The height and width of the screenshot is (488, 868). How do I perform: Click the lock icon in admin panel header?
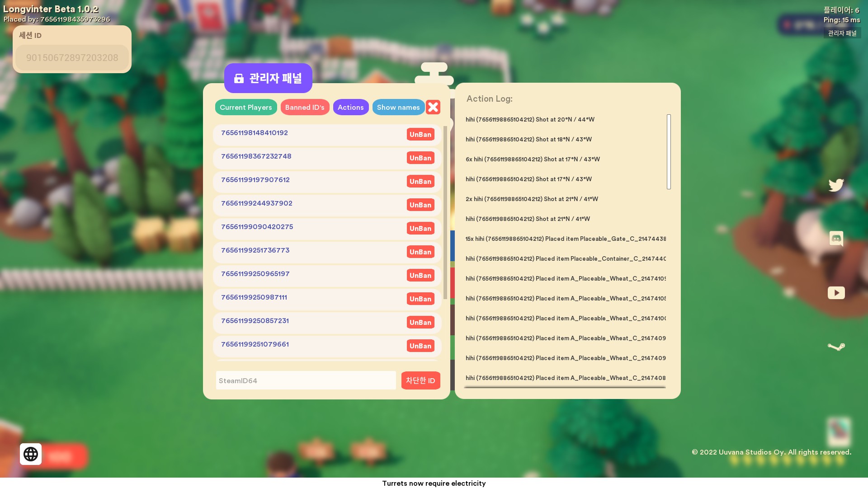click(239, 79)
